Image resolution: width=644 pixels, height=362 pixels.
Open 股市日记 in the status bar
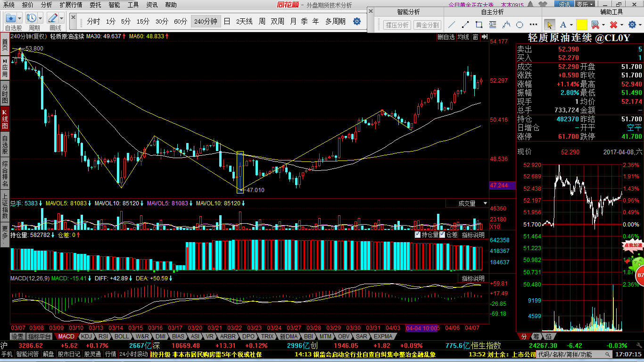69,354
